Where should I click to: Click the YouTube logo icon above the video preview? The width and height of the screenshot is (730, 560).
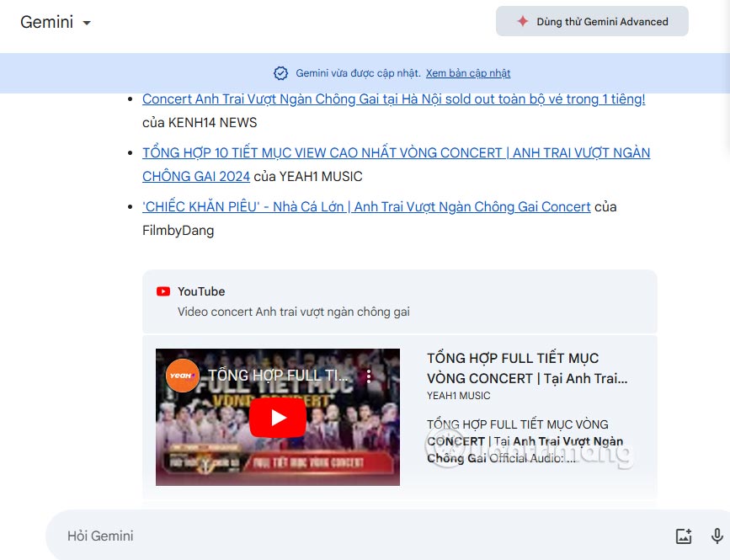click(162, 291)
